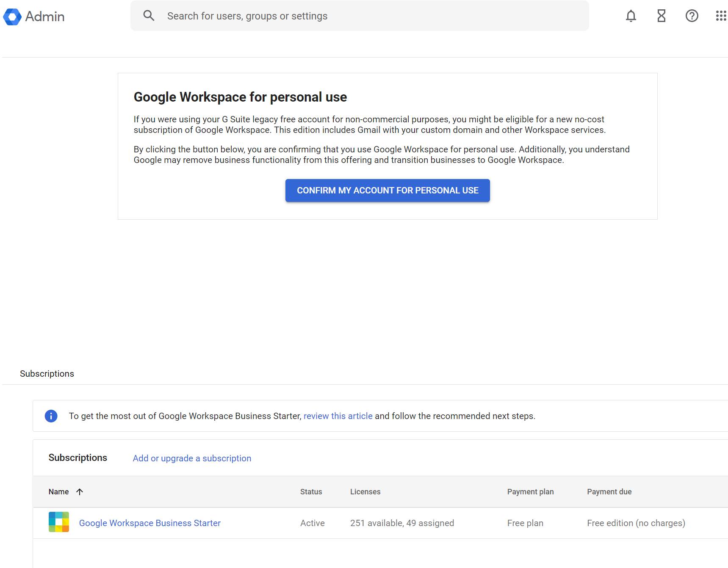
Task: Open the hourglass tasks icon
Action: (661, 16)
